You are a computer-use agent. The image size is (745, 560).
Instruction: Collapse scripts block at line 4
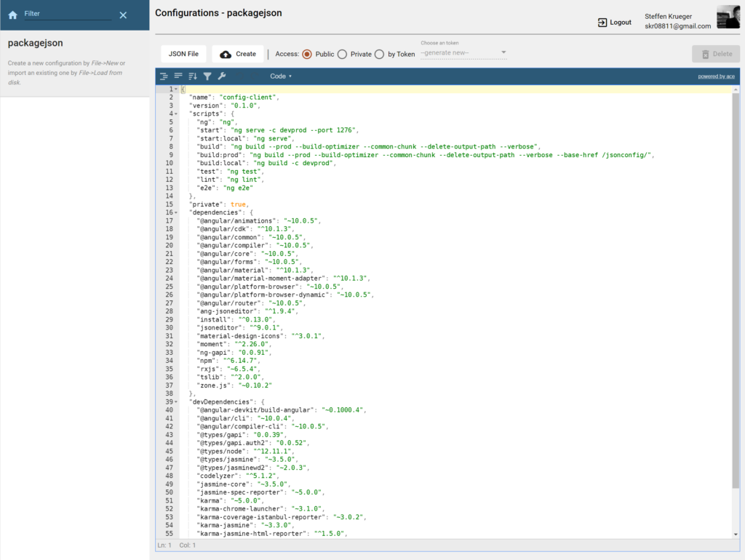[x=176, y=114]
